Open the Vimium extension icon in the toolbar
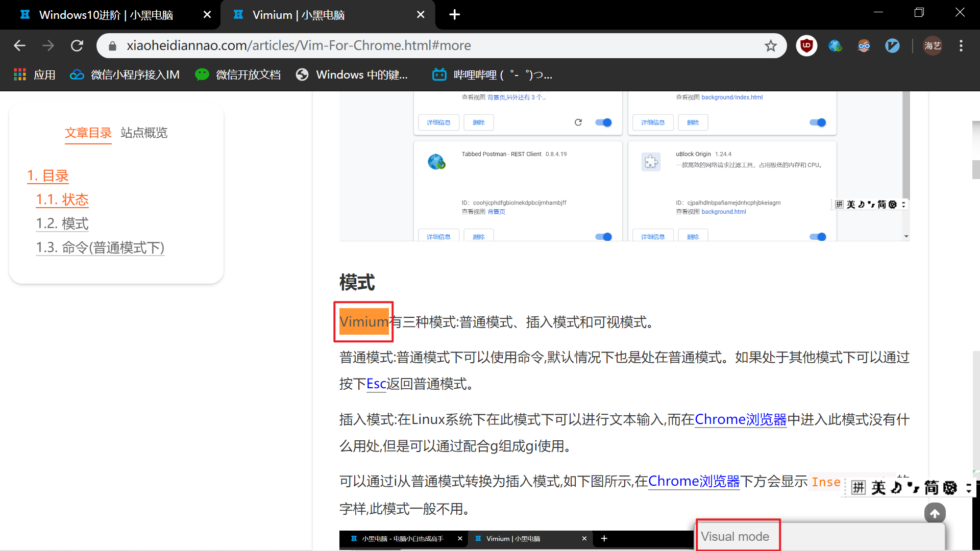 coord(892,46)
